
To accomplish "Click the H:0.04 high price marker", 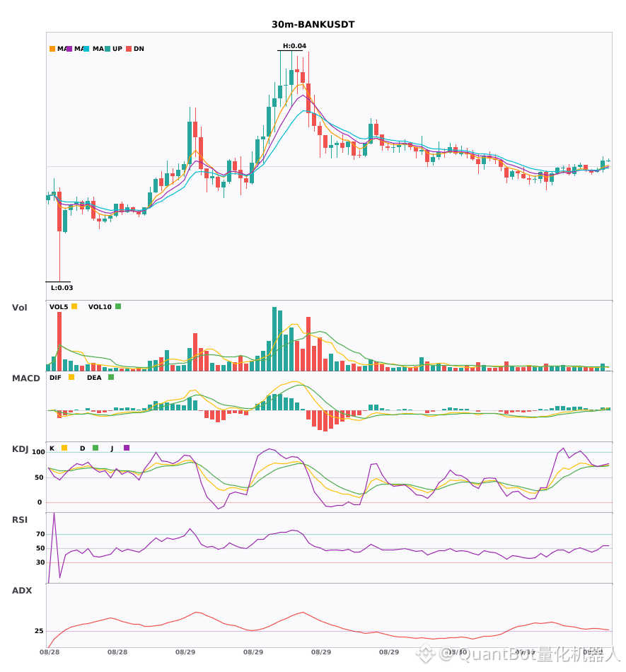I will pos(294,46).
